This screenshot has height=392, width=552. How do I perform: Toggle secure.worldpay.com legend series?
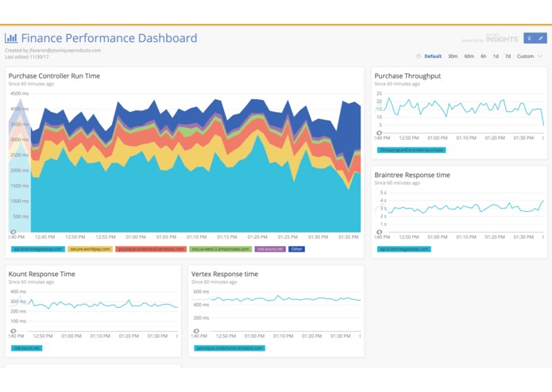[x=90, y=249]
